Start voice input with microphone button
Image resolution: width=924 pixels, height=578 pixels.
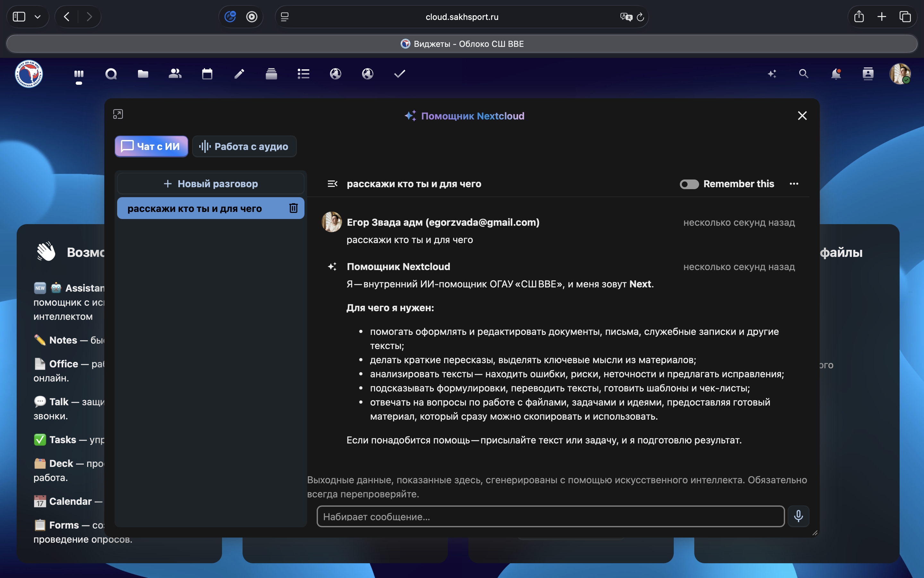(798, 516)
